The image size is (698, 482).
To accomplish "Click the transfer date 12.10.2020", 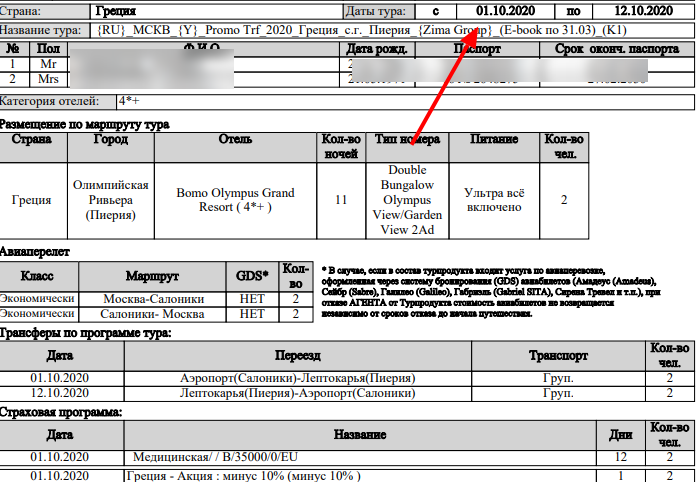I will tap(60, 393).
